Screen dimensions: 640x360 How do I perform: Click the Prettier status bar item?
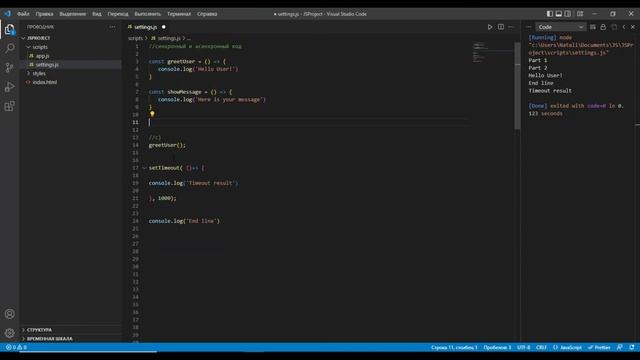pos(599,347)
